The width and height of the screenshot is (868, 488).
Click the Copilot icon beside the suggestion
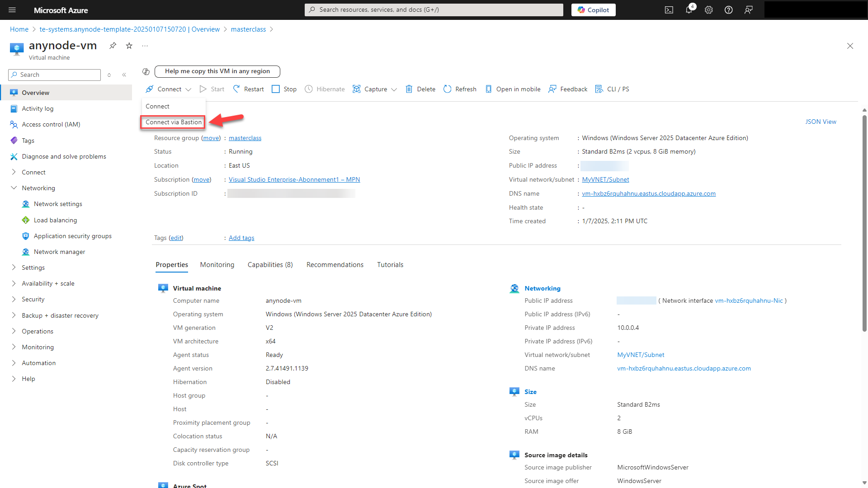click(146, 72)
